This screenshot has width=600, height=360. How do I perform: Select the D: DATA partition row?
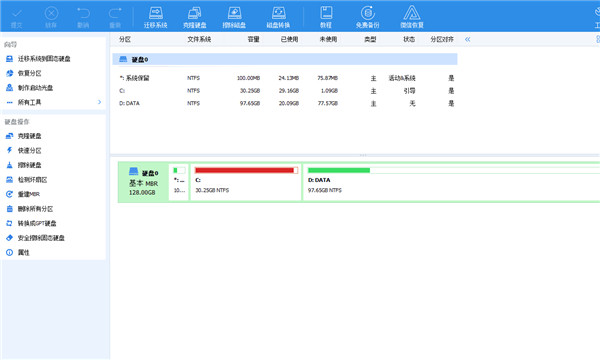pos(285,103)
